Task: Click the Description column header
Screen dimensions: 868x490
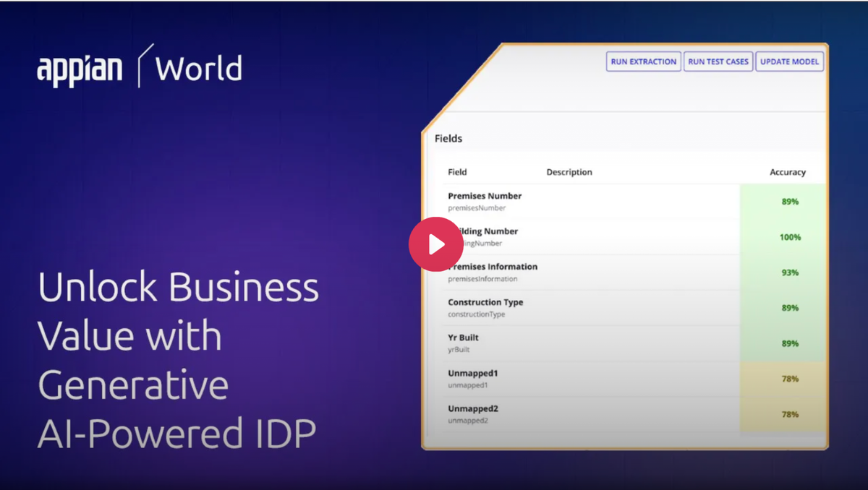Action: (x=569, y=172)
